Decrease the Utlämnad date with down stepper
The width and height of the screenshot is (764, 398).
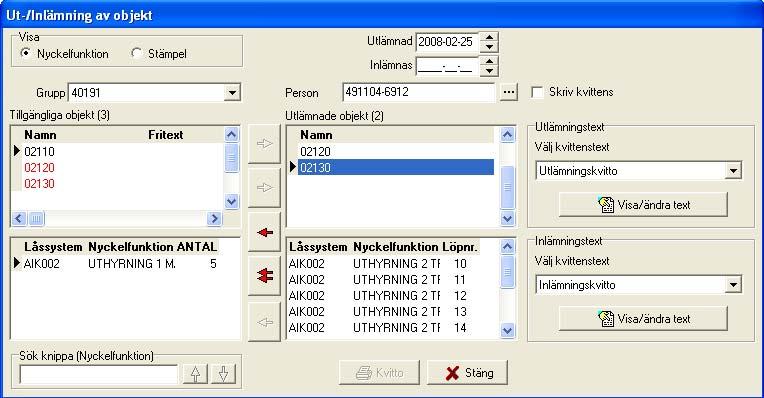pyautogui.click(x=489, y=47)
